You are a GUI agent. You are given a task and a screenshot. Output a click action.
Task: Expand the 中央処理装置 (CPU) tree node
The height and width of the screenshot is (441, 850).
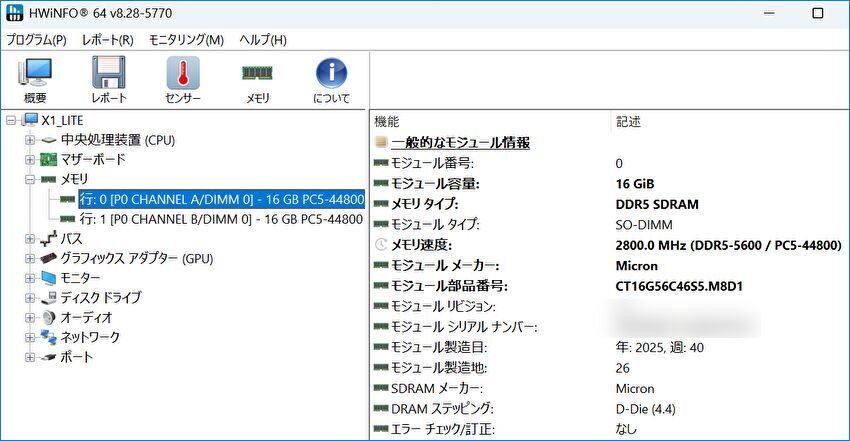pos(30,140)
